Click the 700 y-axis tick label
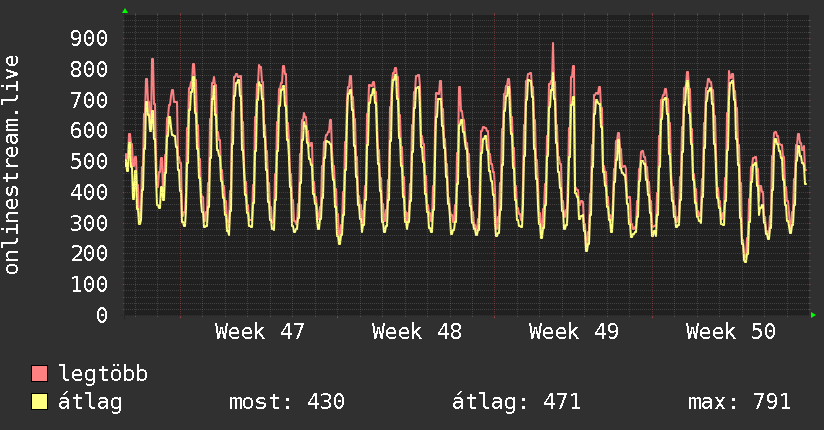 (89, 100)
